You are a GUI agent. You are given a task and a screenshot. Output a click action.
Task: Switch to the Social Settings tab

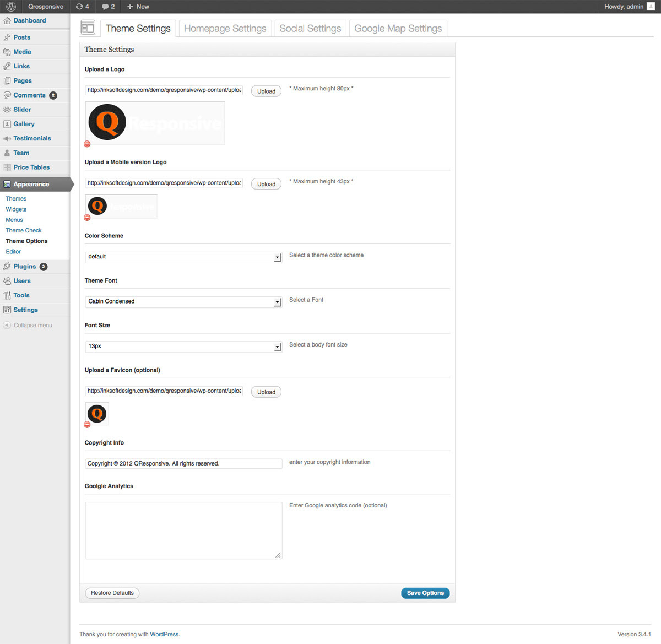point(310,29)
